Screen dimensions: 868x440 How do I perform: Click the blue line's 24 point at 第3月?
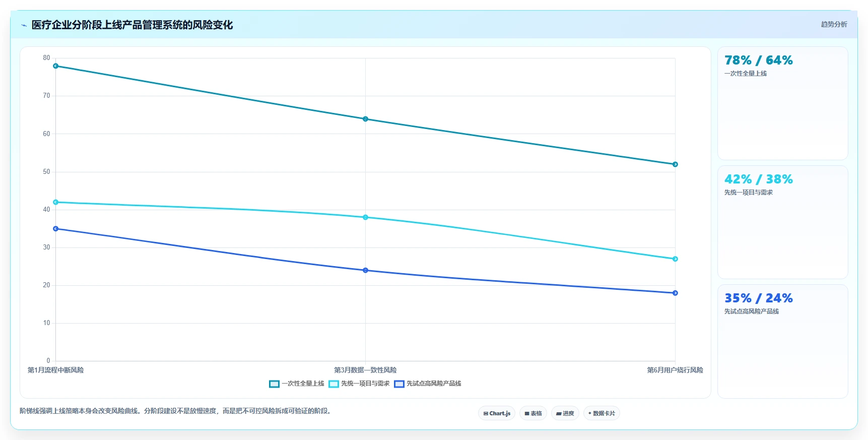(366, 270)
